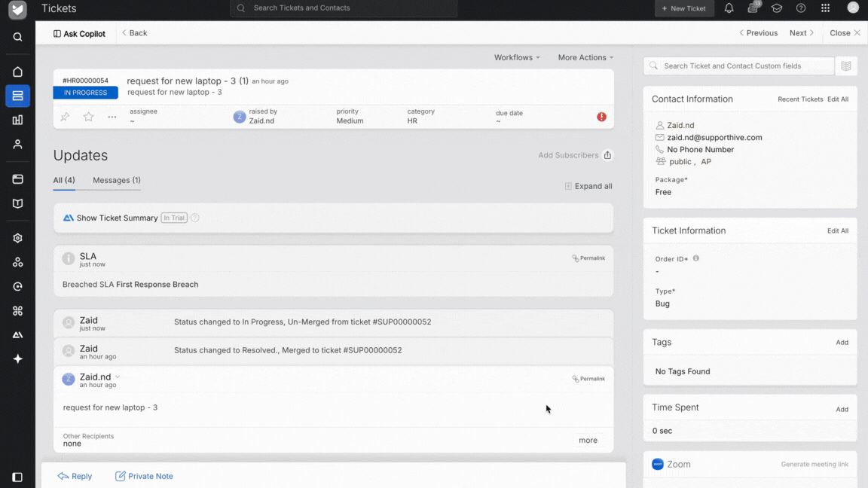This screenshot has width=868, height=488.
Task: Open notifications bell icon
Action: pos(729,8)
